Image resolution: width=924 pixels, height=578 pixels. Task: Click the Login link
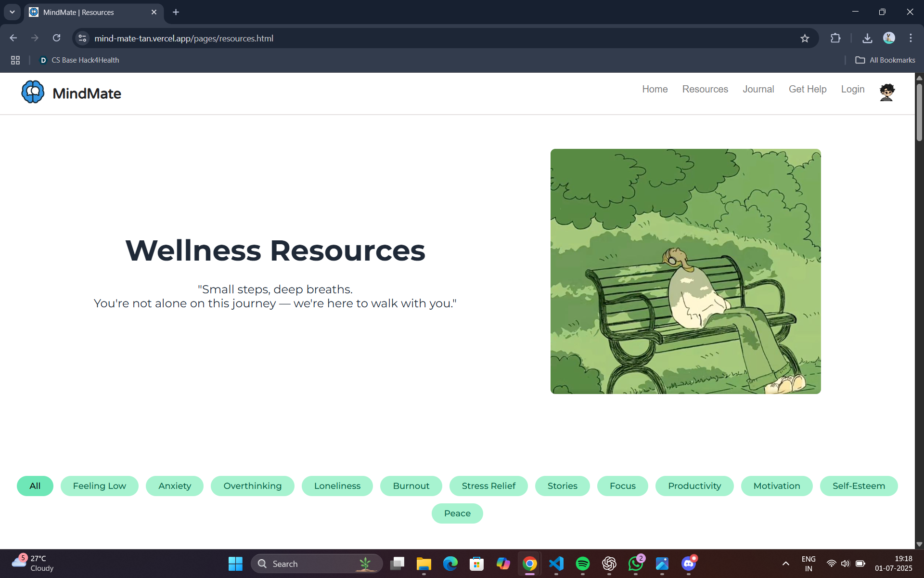pyautogui.click(x=852, y=89)
